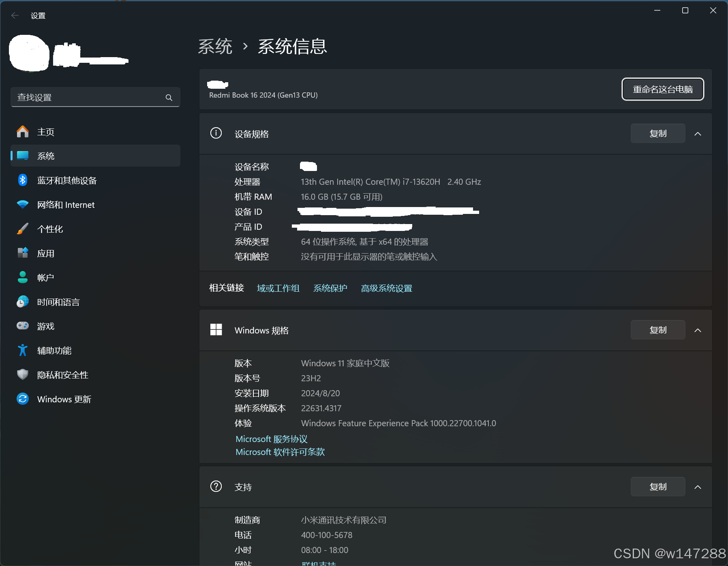The height and width of the screenshot is (566, 728).
Task: Click 系统 in the breadcrumb
Action: click(215, 46)
